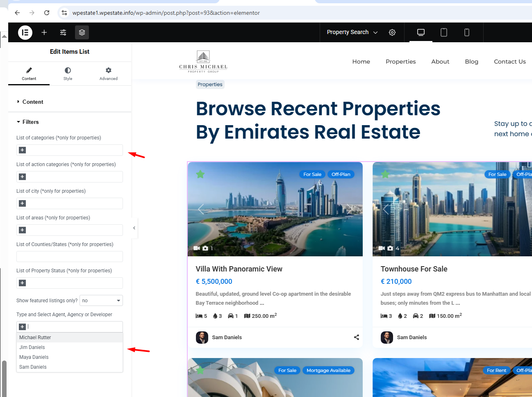The height and width of the screenshot is (397, 532).
Task: Expand the Content section
Action: (x=32, y=102)
